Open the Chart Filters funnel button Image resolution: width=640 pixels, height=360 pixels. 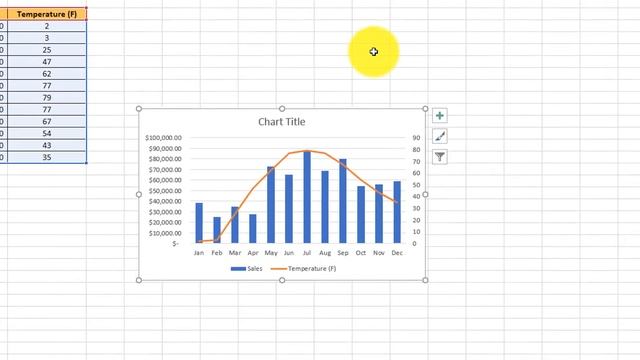[x=440, y=157]
